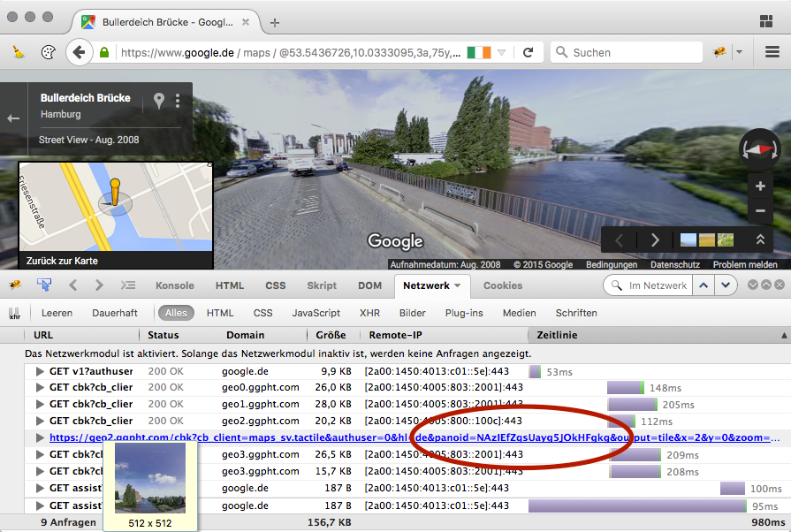Screen dimensions: 791x532
Task: Toggle the Dauerhaft persist option
Action: [x=115, y=313]
